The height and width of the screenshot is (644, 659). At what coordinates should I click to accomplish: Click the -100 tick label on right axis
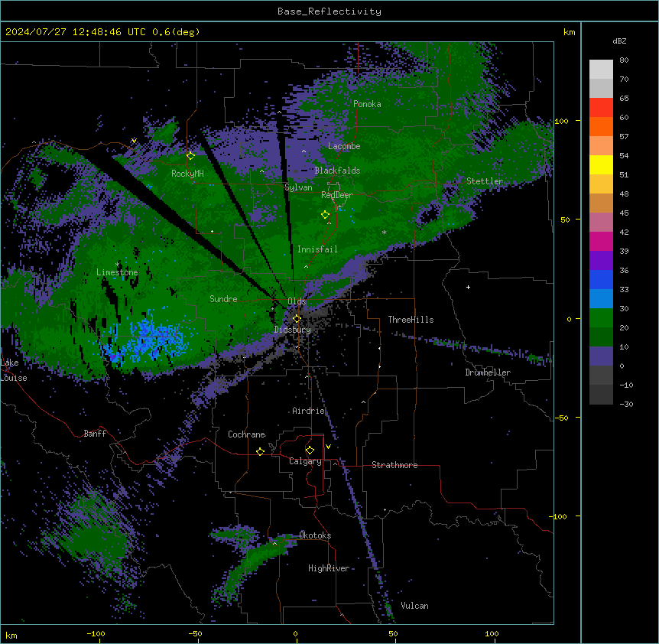(x=559, y=516)
